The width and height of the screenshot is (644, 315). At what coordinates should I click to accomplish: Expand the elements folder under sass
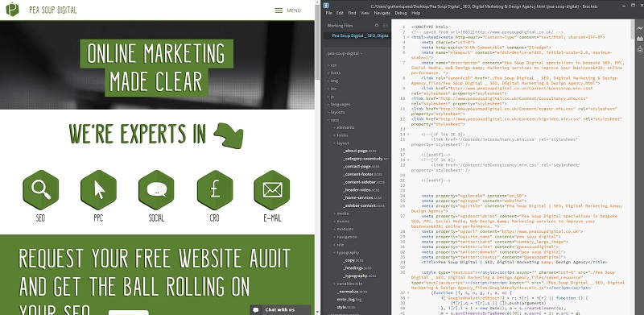tap(345, 127)
